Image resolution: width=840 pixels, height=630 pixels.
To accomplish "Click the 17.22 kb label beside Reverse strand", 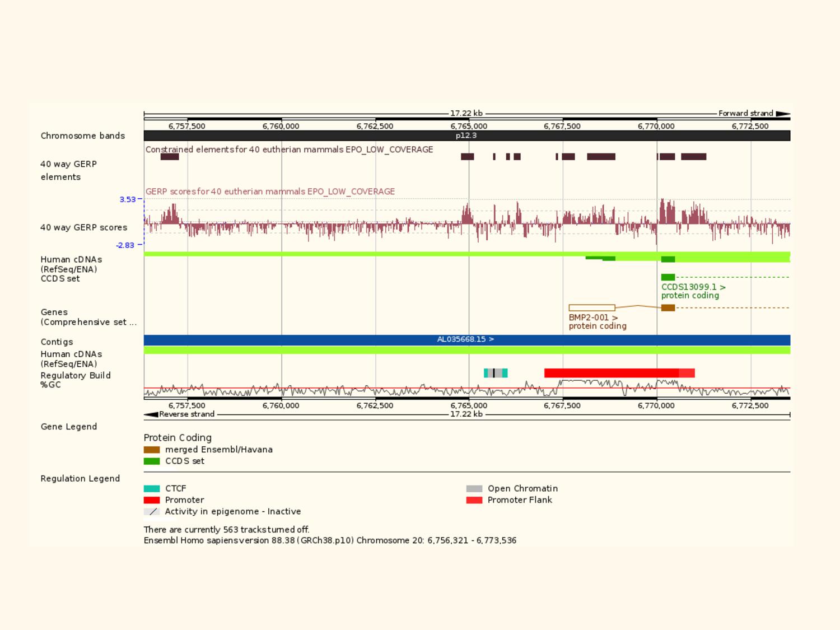I will pos(466,414).
